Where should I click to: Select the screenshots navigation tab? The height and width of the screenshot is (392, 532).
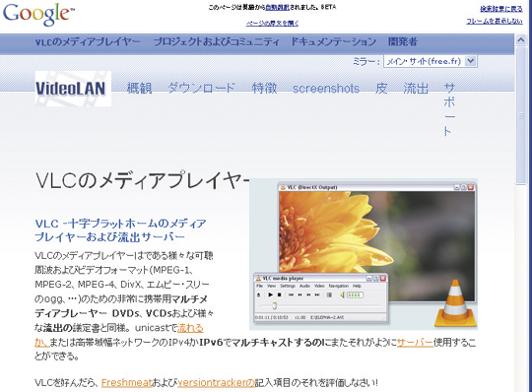(326, 89)
